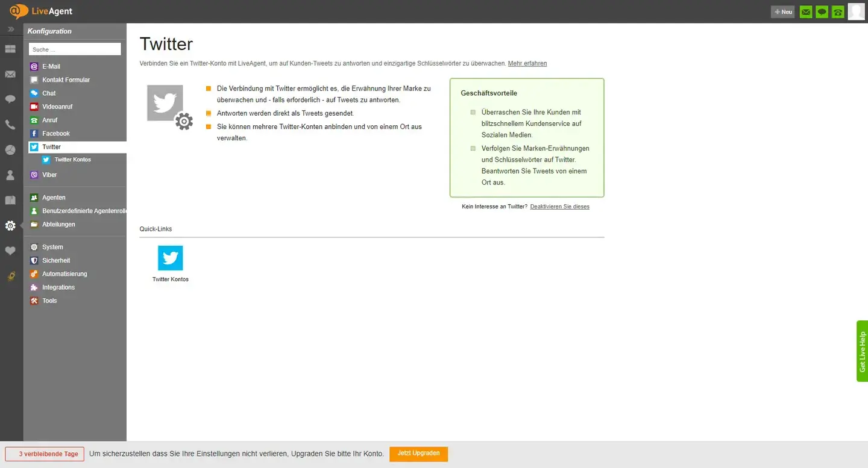Image resolution: width=868 pixels, height=468 pixels.
Task: Select the Configuration gear icon in the left rail
Action: (10, 226)
